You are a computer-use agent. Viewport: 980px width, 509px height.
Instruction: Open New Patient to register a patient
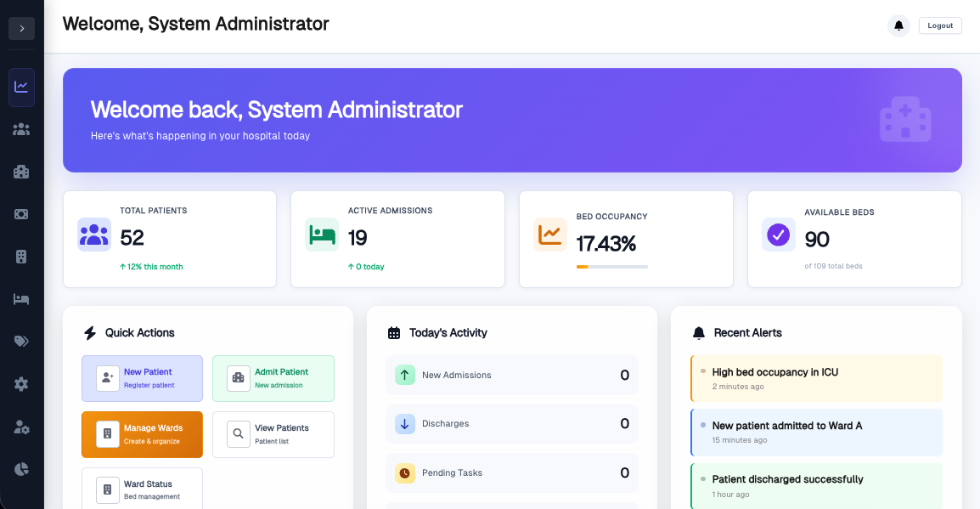coord(142,378)
